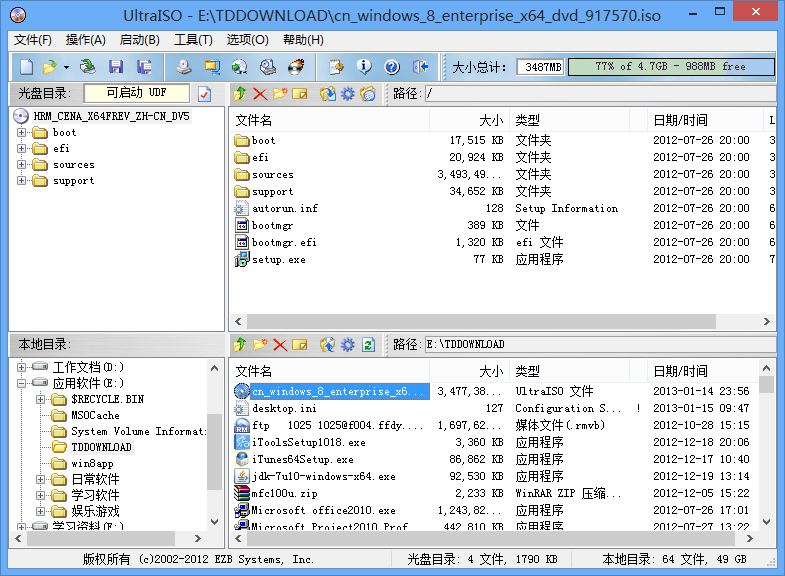Click the Save As toolbar icon
Screen dimensions: 785x576
click(x=145, y=67)
